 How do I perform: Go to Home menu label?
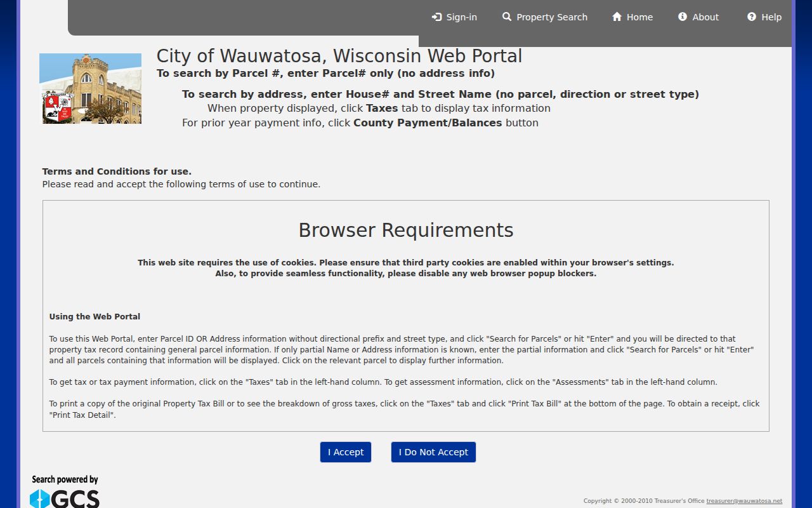[639, 17]
